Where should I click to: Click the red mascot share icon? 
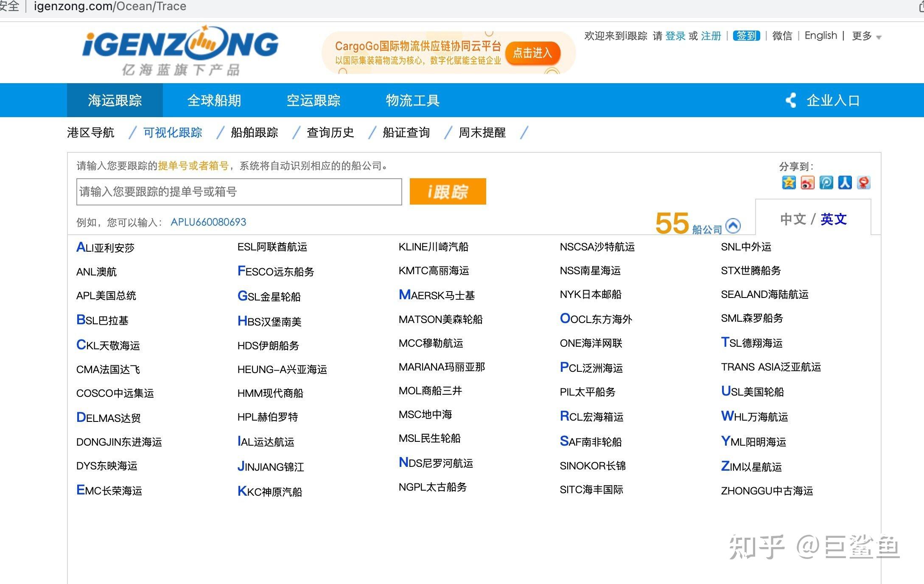[864, 182]
